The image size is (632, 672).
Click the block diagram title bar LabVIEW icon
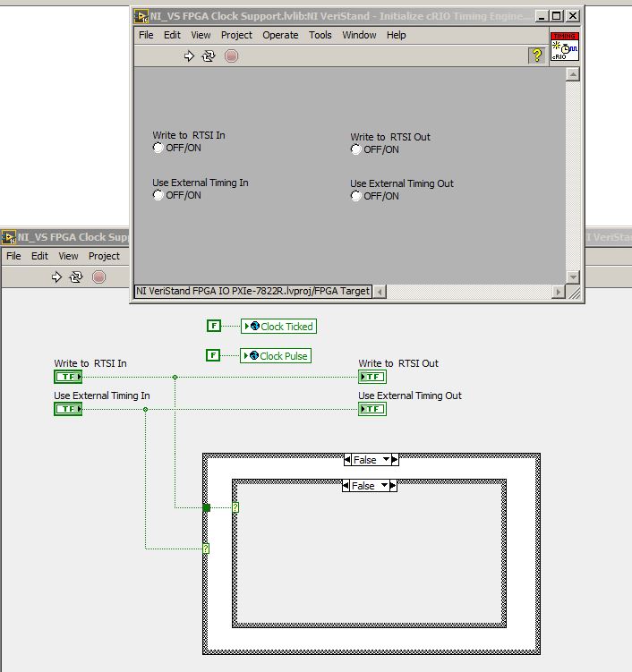pyautogui.click(x=9, y=237)
